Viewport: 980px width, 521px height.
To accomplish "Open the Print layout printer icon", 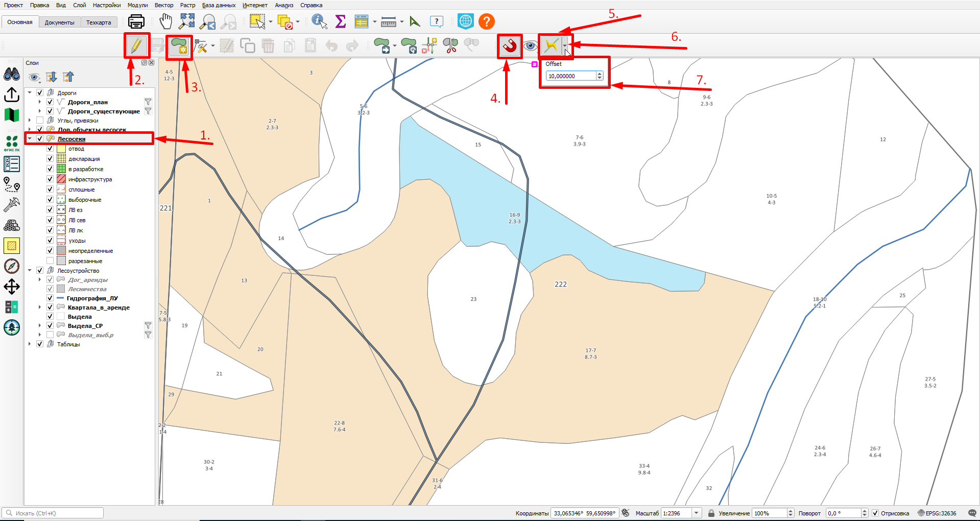I will [136, 21].
